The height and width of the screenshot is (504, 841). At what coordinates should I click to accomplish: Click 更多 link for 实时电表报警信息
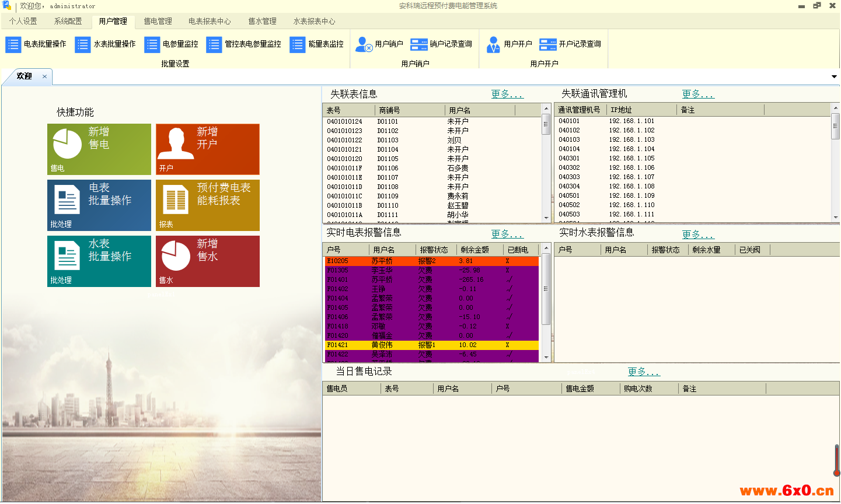coord(507,234)
